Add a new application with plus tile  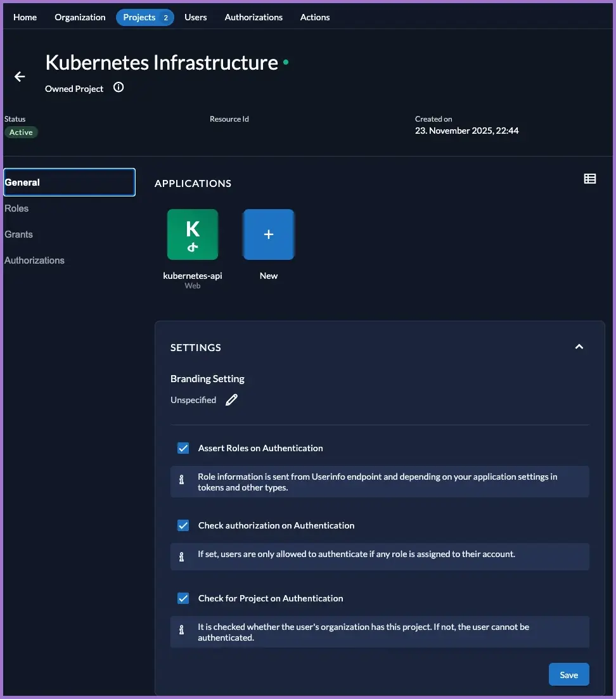pos(269,234)
